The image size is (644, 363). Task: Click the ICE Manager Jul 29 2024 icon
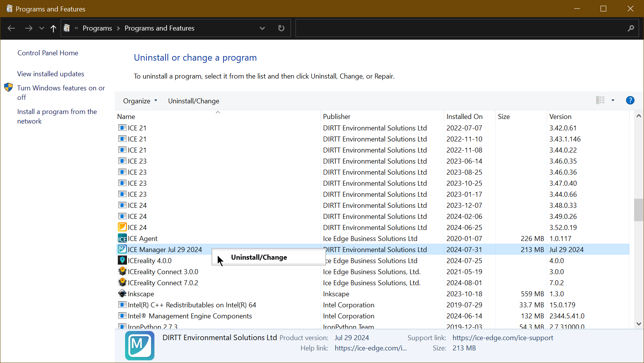(x=122, y=249)
